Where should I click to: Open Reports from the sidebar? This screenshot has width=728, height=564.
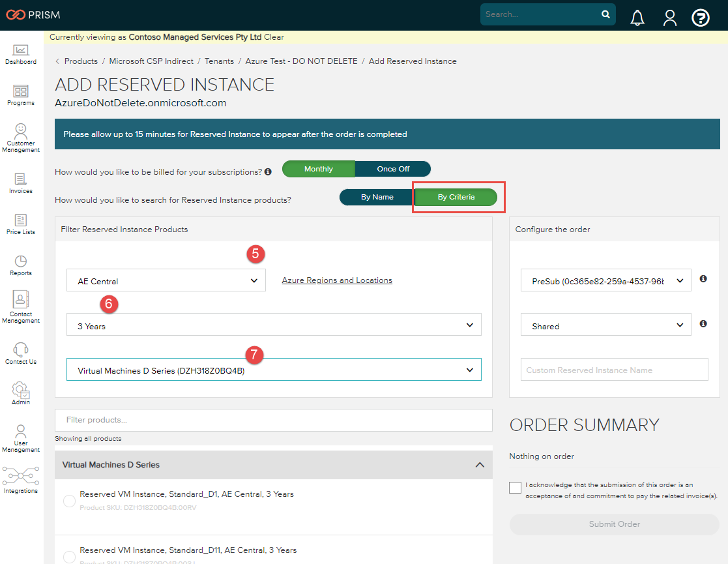point(21,265)
